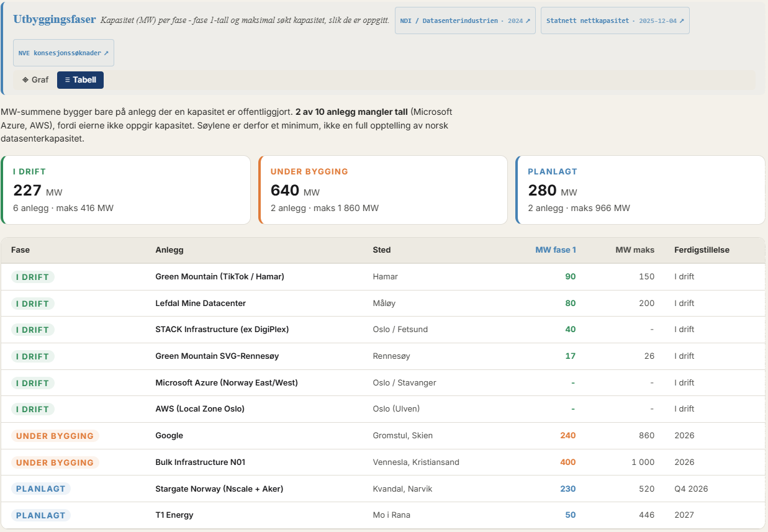768x532 pixels.
Task: Select Microsoft Azure (Norway East/West) name
Action: click(x=227, y=382)
